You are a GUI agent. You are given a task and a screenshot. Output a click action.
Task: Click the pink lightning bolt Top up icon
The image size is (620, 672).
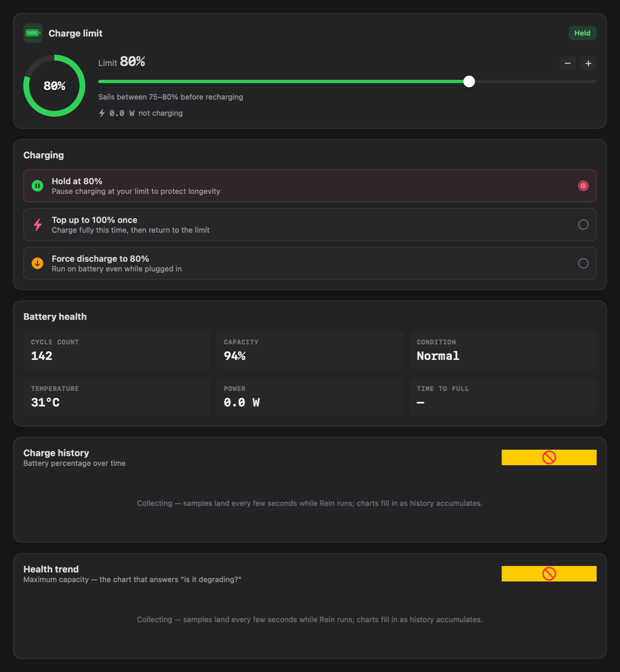(x=37, y=225)
